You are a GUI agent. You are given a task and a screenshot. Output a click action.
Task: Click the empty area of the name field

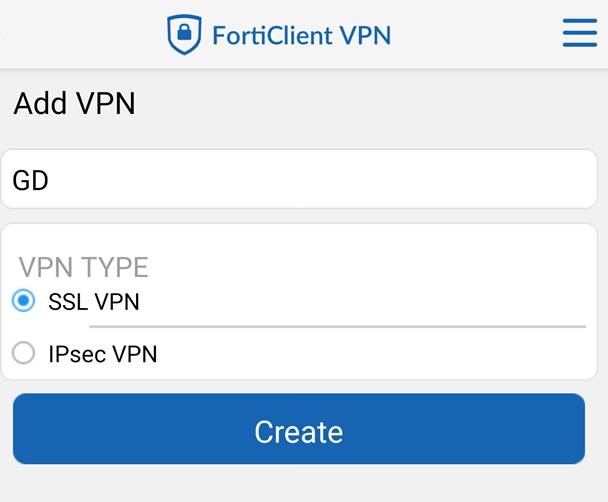point(322,179)
